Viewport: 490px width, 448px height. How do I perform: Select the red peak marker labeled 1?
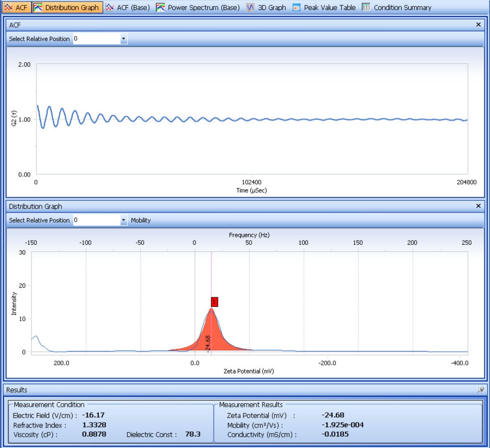coord(214,302)
